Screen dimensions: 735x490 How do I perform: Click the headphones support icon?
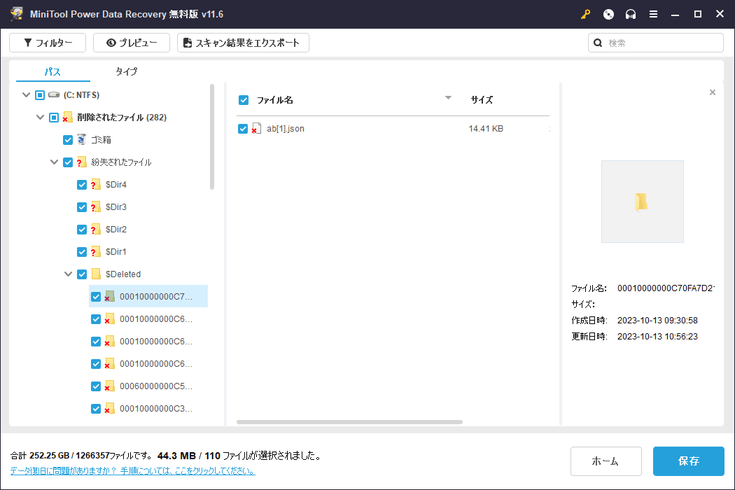631,15
